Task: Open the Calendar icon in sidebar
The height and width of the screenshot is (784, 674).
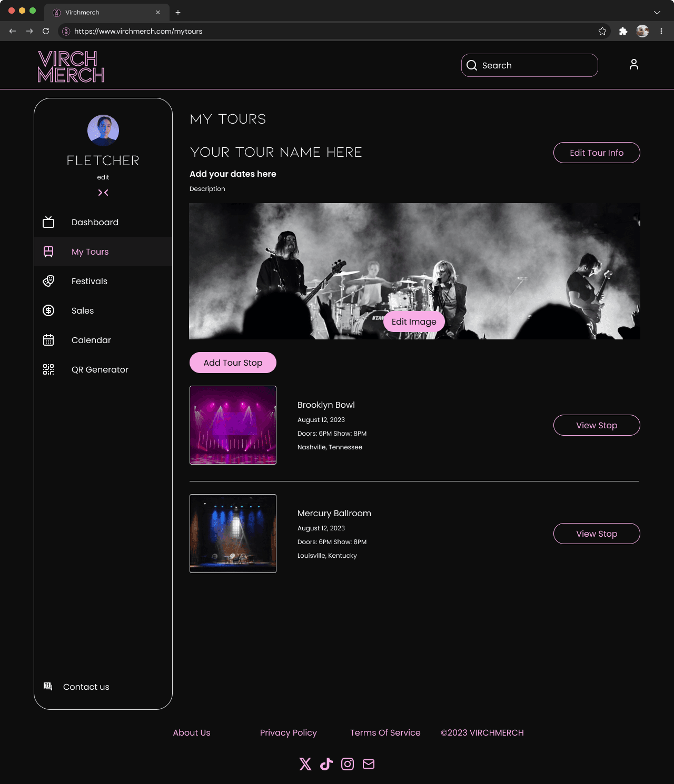Action: [48, 340]
